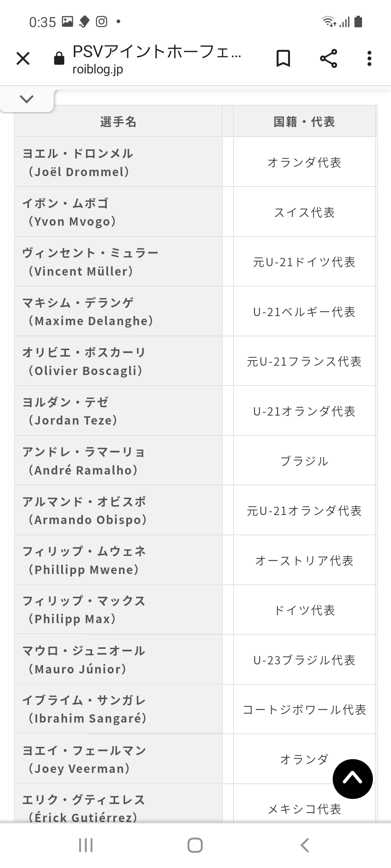Image resolution: width=391 pixels, height=868 pixels.
Task: Tap the Android back navigation button
Action: [x=304, y=845]
